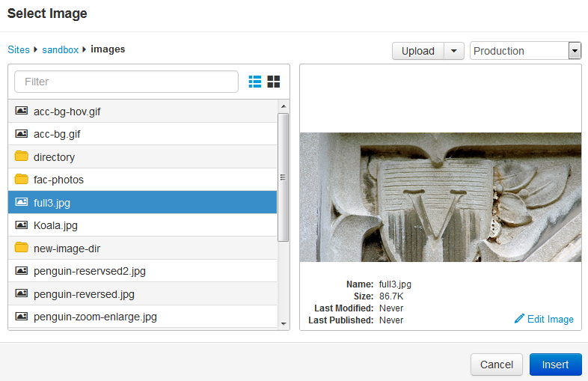
Task: Click the full3.jpg preview image
Action: 440,197
